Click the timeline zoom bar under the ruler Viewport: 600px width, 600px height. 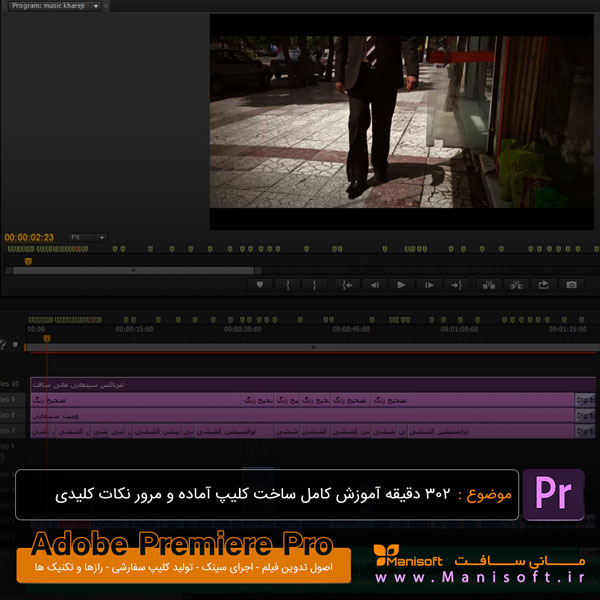pyautogui.click(x=312, y=347)
